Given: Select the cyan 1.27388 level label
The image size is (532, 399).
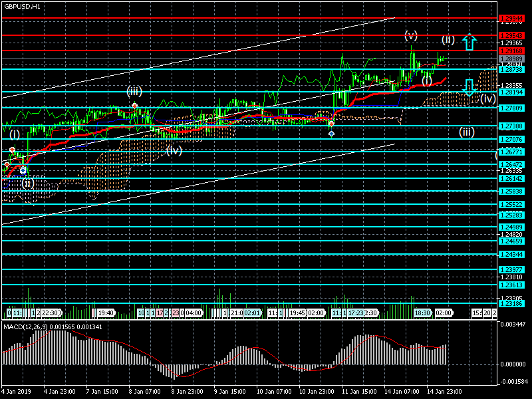Looking at the screenshot, I should 511,126.
